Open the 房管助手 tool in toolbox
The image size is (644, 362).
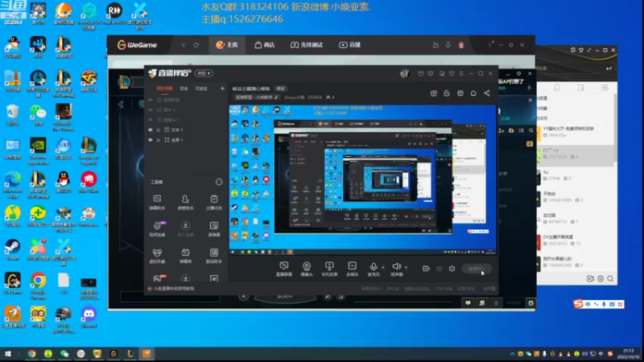coord(185,203)
